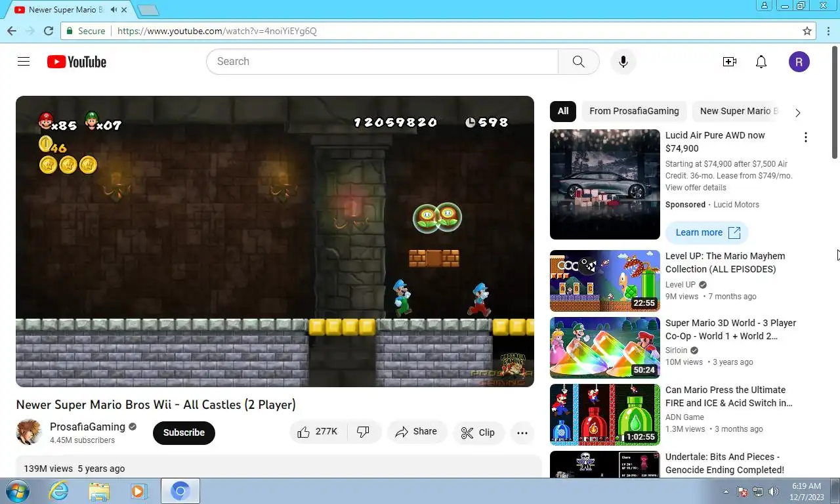Open the YouTube hamburger guide menu
Image resolution: width=840 pixels, height=504 pixels.
coord(24,62)
